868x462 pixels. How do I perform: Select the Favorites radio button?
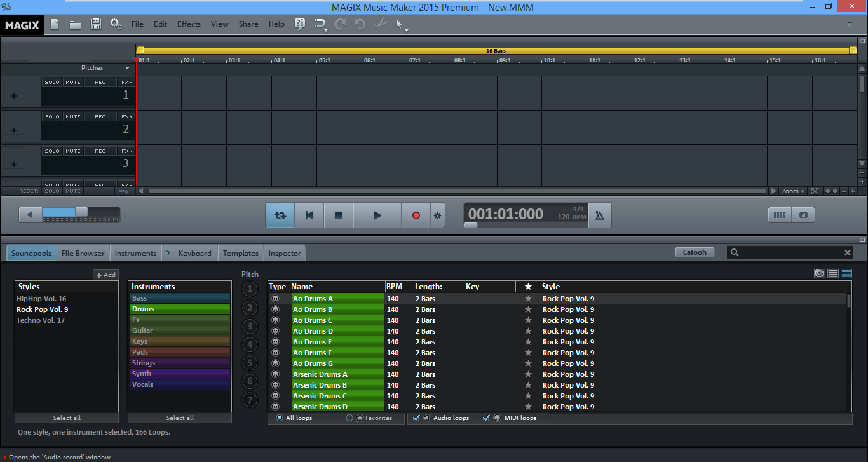click(x=349, y=418)
